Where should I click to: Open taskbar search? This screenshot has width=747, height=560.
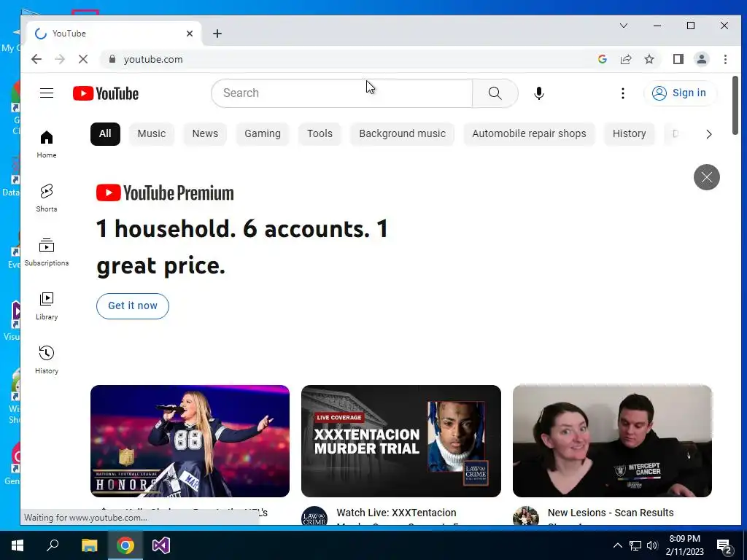[x=53, y=545]
